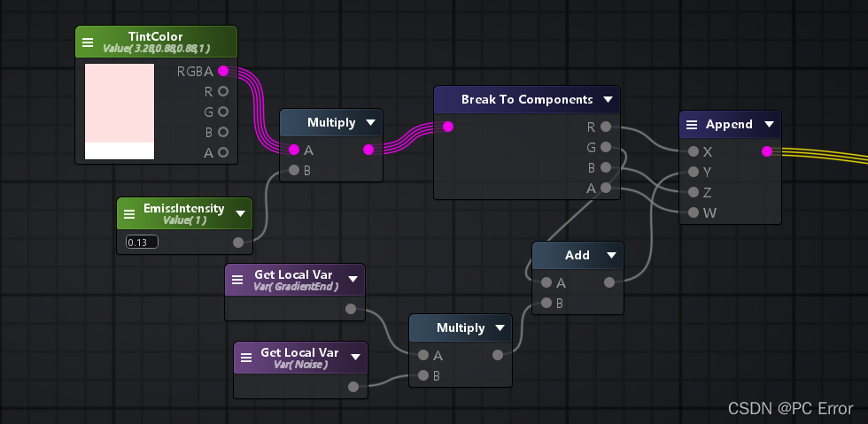The height and width of the screenshot is (424, 868).
Task: Select the EmissIntensity node title
Action: pos(184,209)
